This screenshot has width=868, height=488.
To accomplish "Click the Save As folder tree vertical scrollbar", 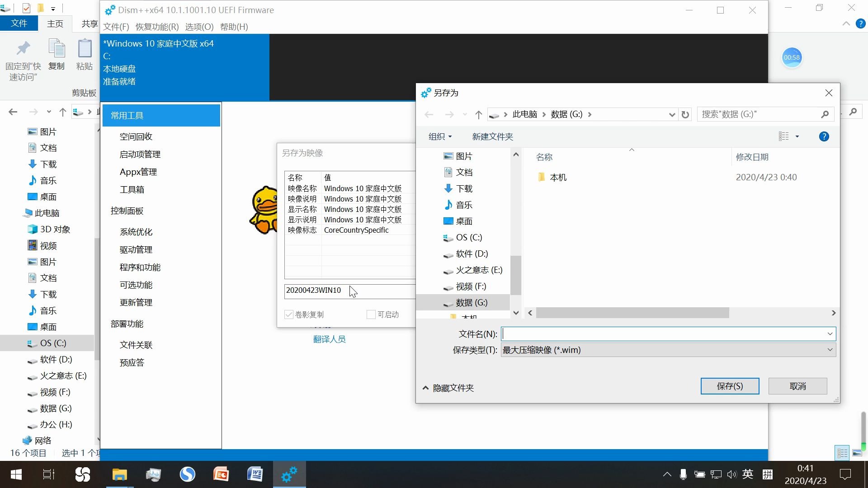I will pos(516,275).
